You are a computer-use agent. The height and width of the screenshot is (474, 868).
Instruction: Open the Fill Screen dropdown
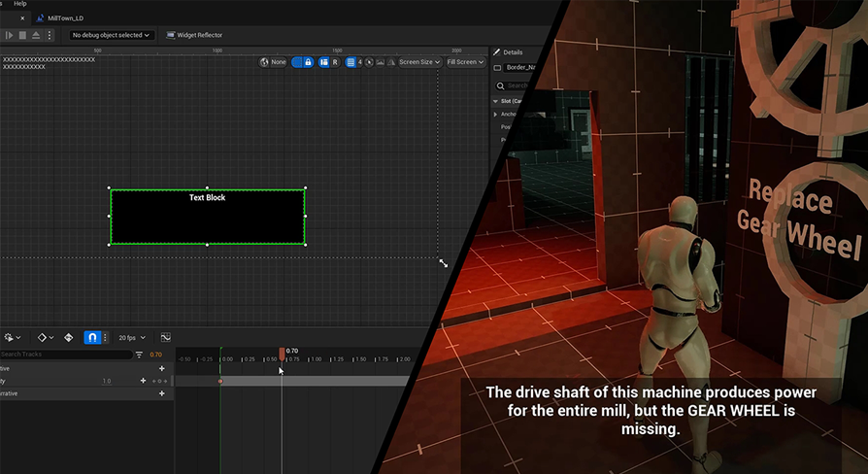[465, 62]
